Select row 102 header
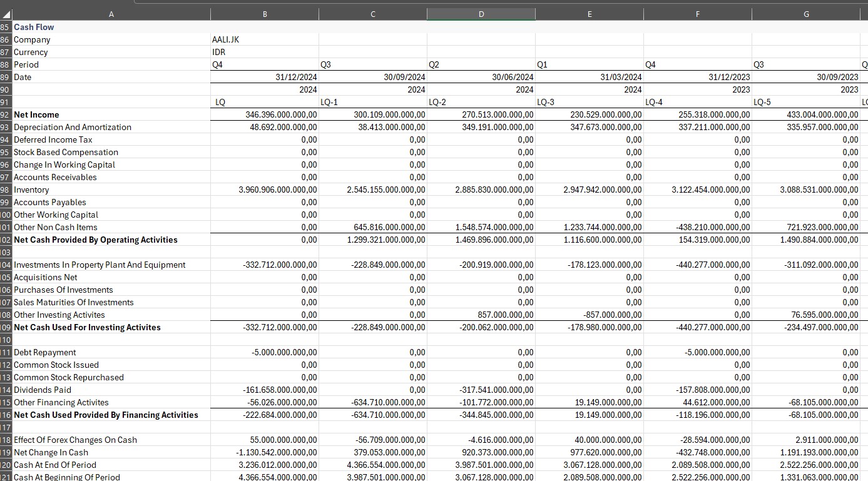 6,240
